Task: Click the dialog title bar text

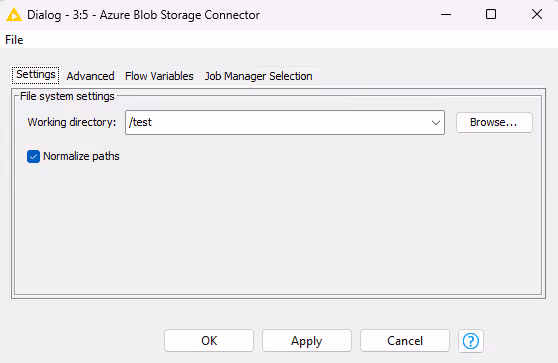Action: [x=143, y=15]
